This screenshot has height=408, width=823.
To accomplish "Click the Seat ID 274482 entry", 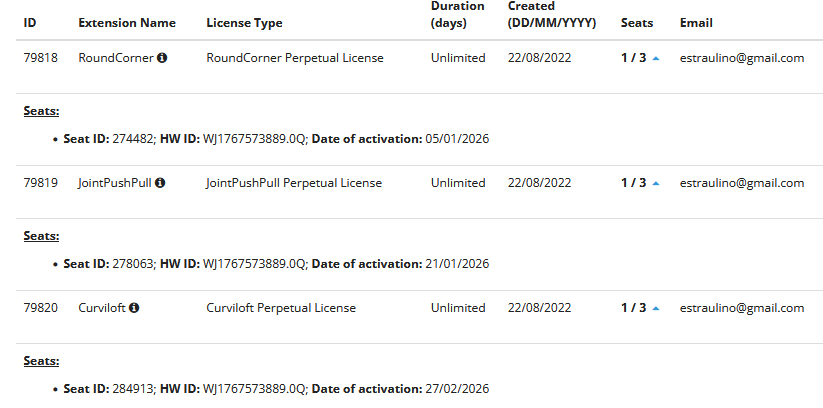I will (x=106, y=138).
